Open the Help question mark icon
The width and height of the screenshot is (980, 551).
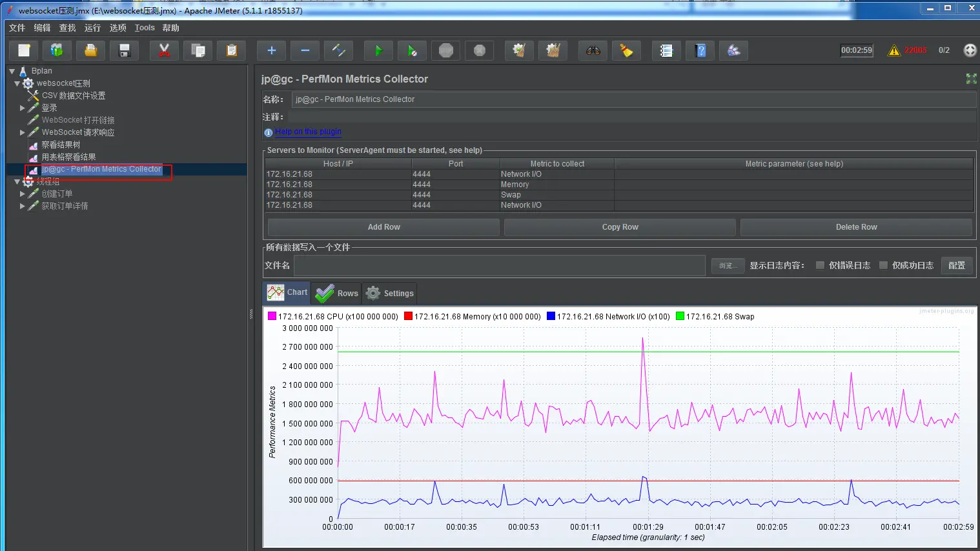[x=700, y=51]
